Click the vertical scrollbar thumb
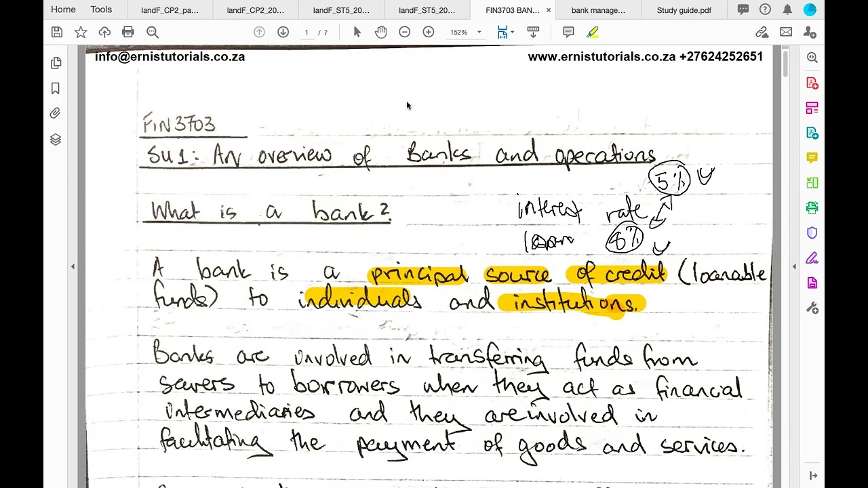This screenshot has width=868, height=488. click(x=785, y=63)
